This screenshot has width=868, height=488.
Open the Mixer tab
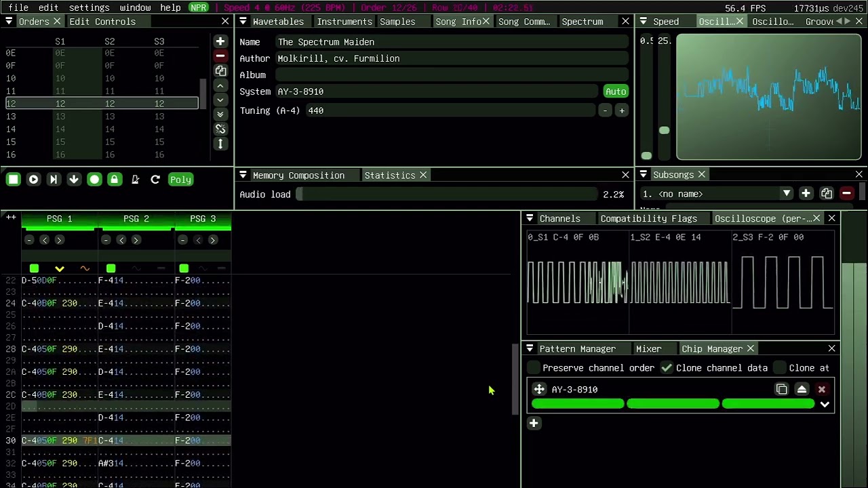[648, 349]
